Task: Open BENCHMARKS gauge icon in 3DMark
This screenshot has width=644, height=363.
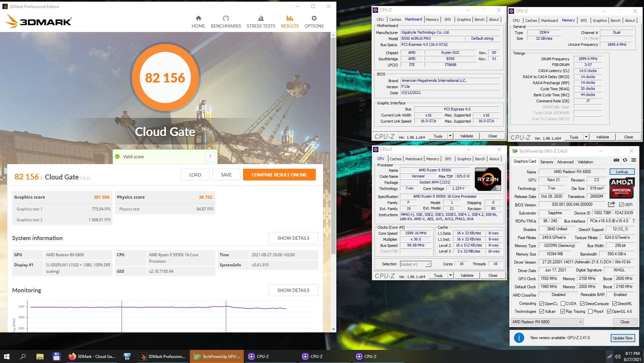Action: click(226, 18)
